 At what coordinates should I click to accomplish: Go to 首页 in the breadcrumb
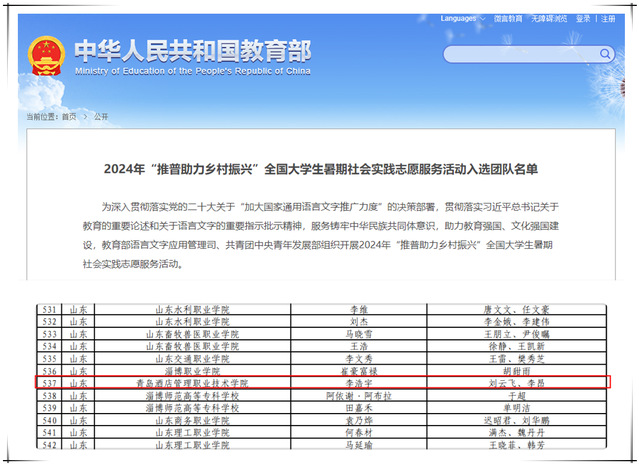coord(68,117)
